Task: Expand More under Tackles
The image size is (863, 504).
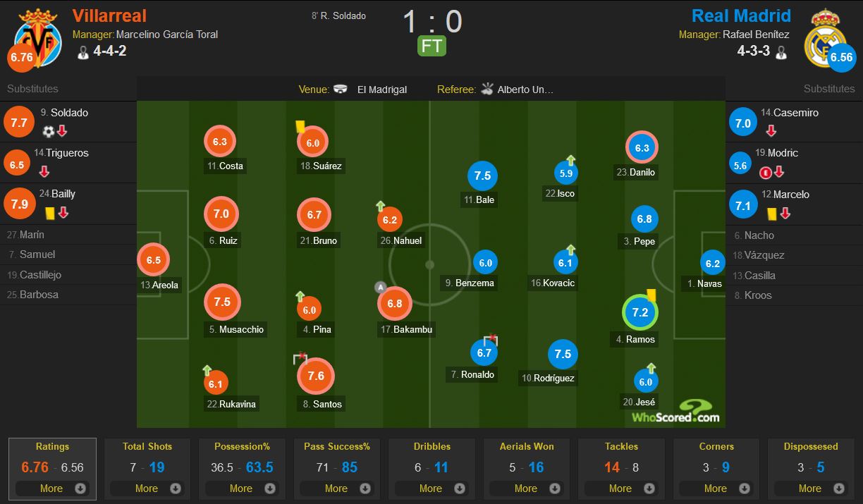Action: (620, 488)
